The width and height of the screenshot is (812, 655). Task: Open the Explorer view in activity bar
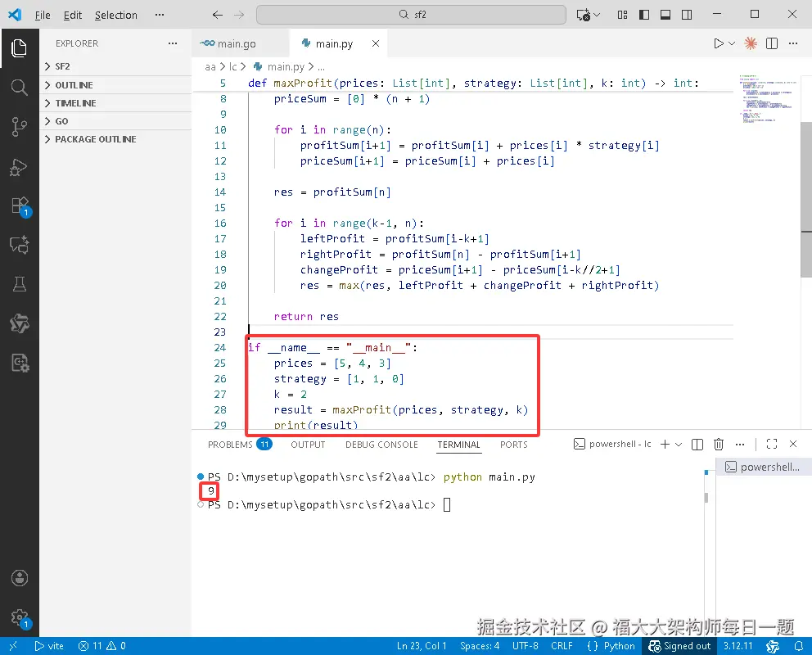(x=19, y=48)
